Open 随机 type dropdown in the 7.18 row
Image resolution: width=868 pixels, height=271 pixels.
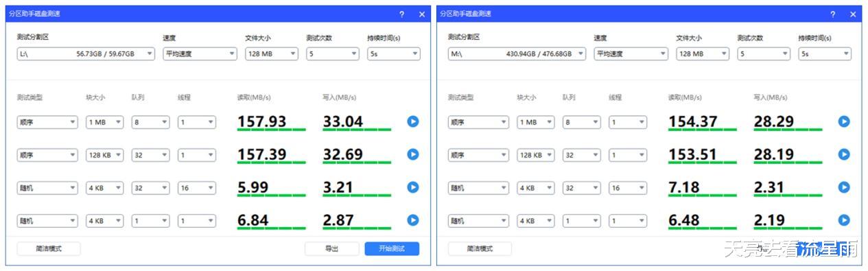(478, 188)
